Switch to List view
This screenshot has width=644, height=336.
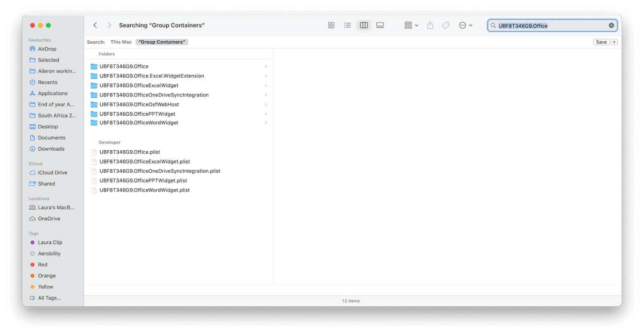tap(347, 25)
